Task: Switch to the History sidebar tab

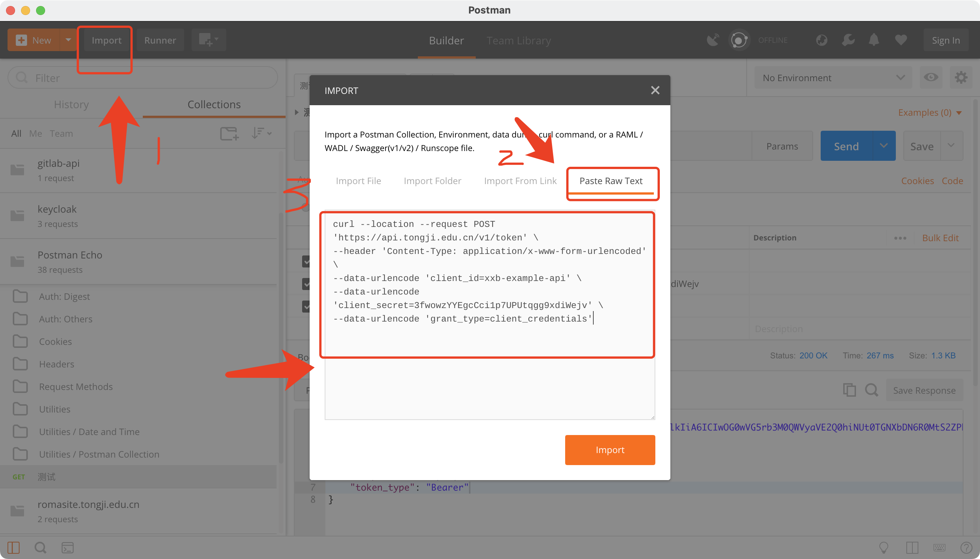Action: [x=71, y=104]
